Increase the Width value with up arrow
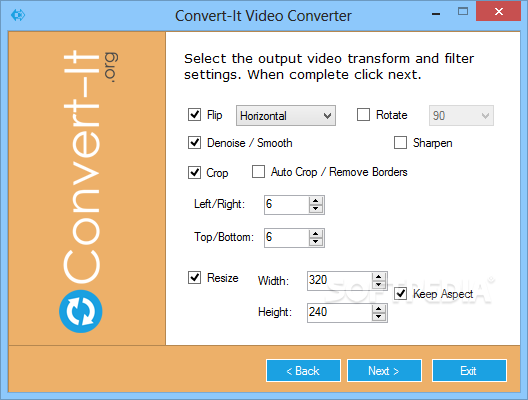528x400 pixels. 379,277
